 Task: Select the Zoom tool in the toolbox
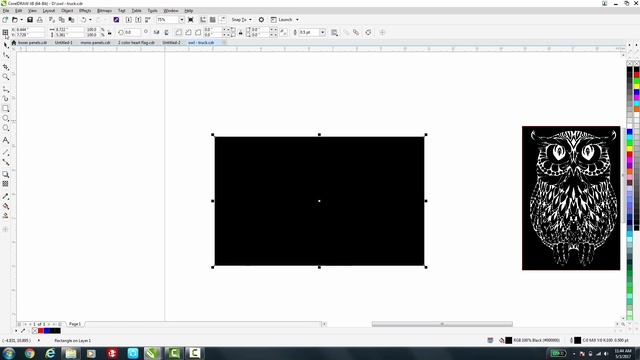coord(6,77)
